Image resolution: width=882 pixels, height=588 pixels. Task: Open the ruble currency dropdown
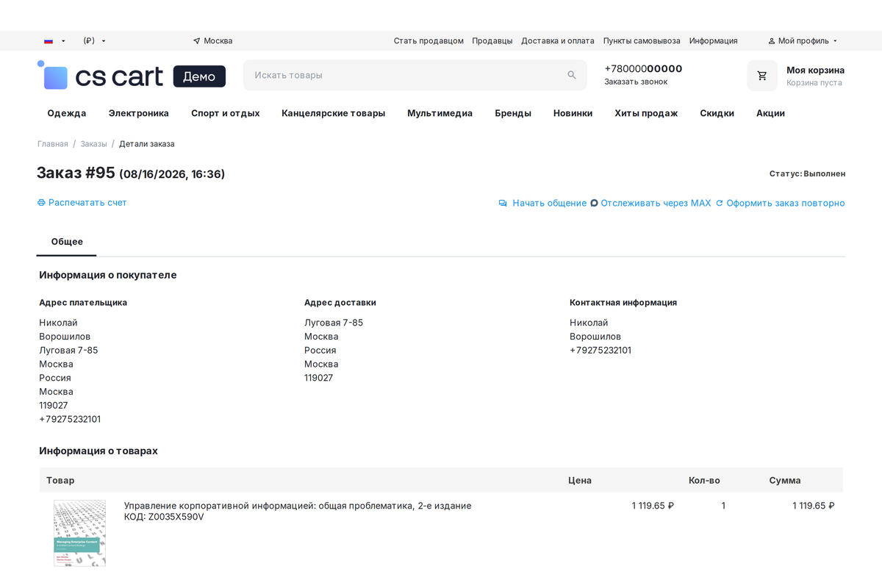[x=95, y=41]
